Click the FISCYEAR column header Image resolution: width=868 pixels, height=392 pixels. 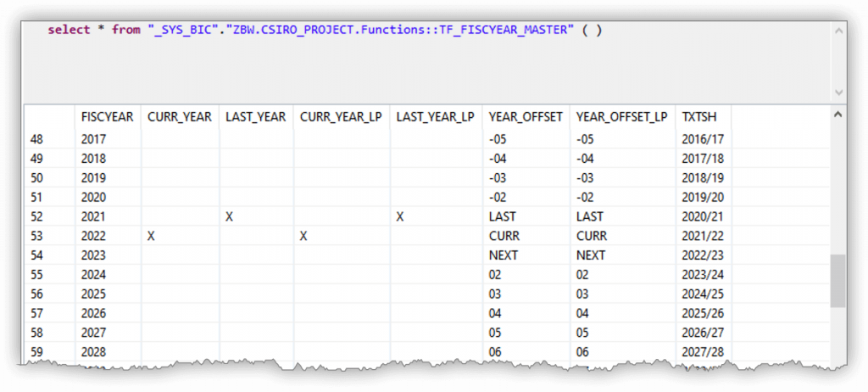pos(108,117)
